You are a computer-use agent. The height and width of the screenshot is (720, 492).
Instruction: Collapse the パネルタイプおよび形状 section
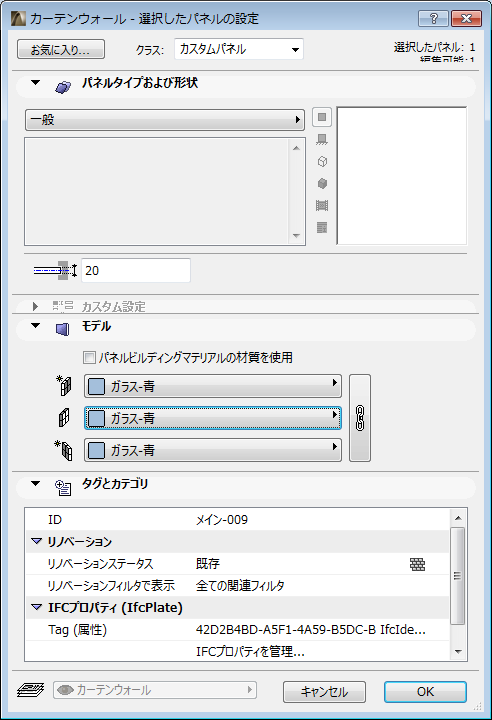pyautogui.click(x=35, y=83)
